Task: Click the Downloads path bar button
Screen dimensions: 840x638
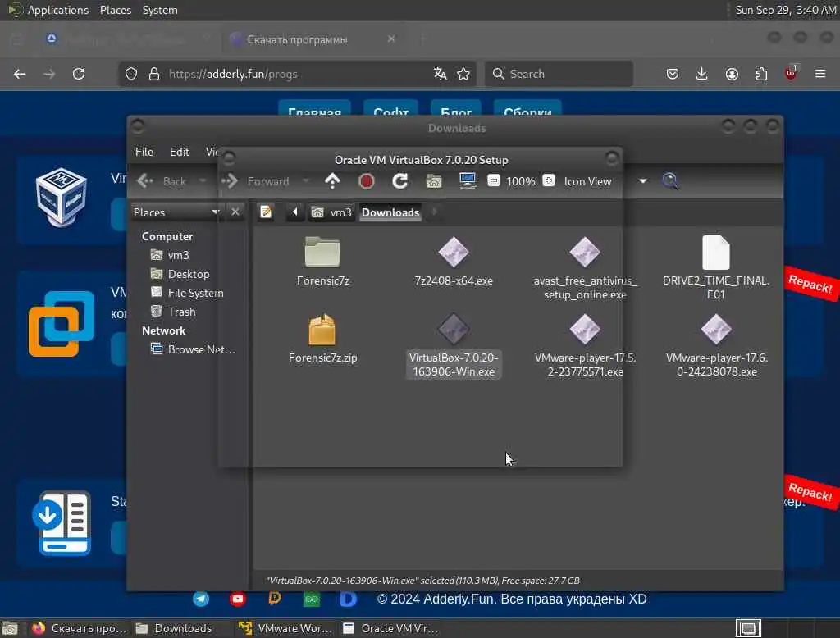Action: pyautogui.click(x=390, y=212)
